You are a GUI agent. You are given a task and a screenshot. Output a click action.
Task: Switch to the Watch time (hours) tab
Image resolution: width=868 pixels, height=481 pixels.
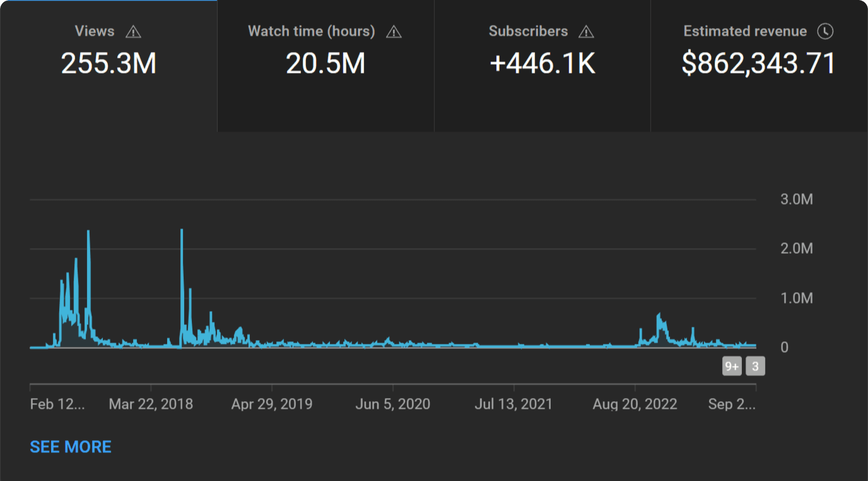pyautogui.click(x=325, y=66)
